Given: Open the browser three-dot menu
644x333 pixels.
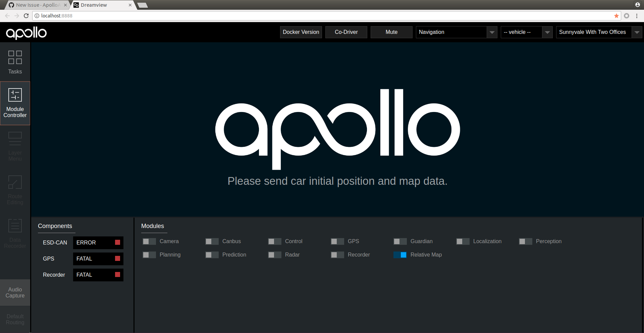Looking at the screenshot, I should pos(637,16).
